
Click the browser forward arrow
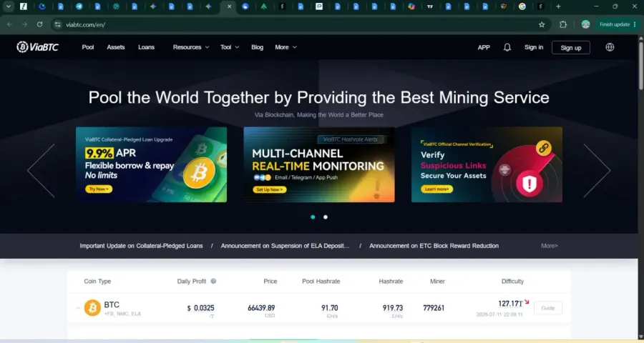click(24, 24)
